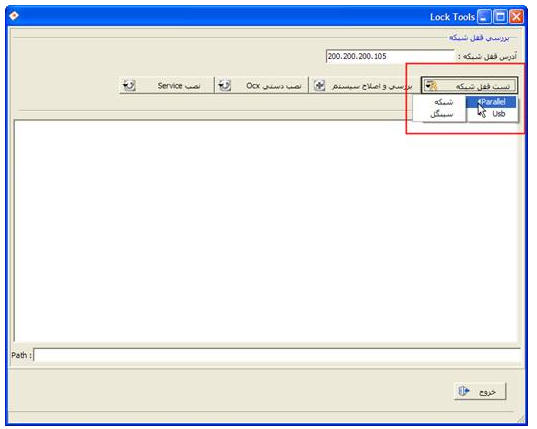Viewport: 537px width, 429px height.
Task: Click the refresh icon on نصب Service
Action: click(129, 85)
